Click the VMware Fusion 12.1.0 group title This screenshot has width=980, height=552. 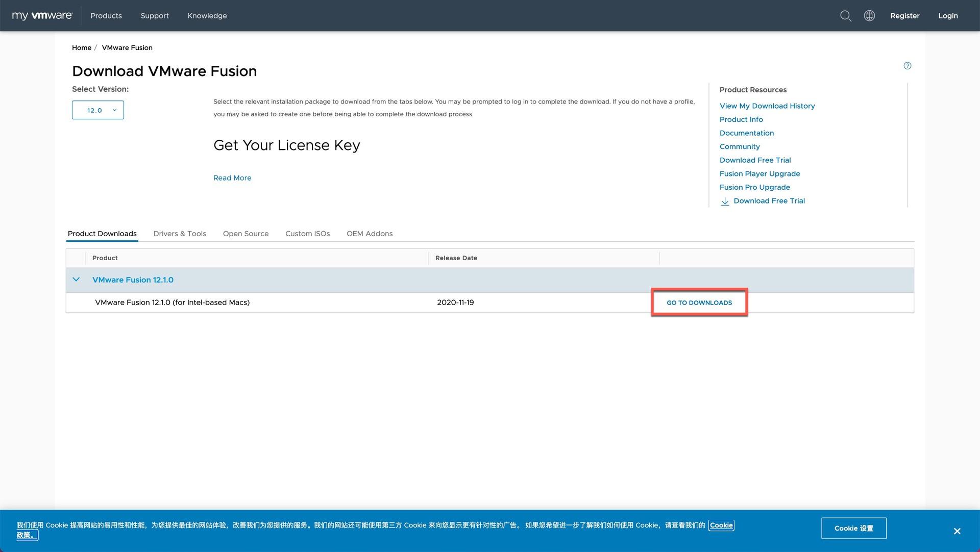[133, 280]
